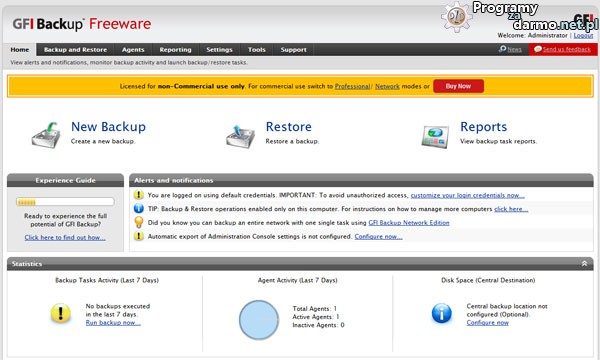Click Configure now link under Disk Space
600x360 pixels.
488,323
